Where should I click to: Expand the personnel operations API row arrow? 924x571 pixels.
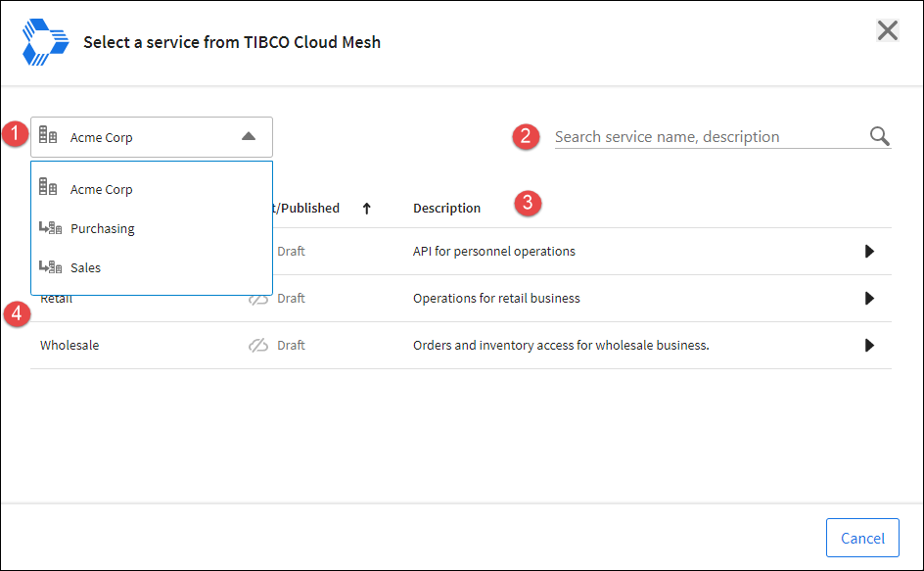pyautogui.click(x=869, y=252)
